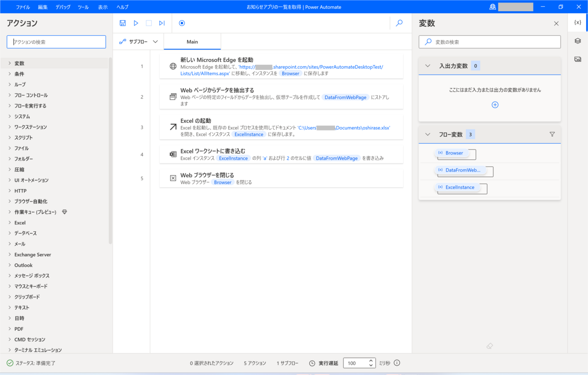This screenshot has height=375, width=588.
Task: Click the flow variables filter icon
Action: coord(552,134)
